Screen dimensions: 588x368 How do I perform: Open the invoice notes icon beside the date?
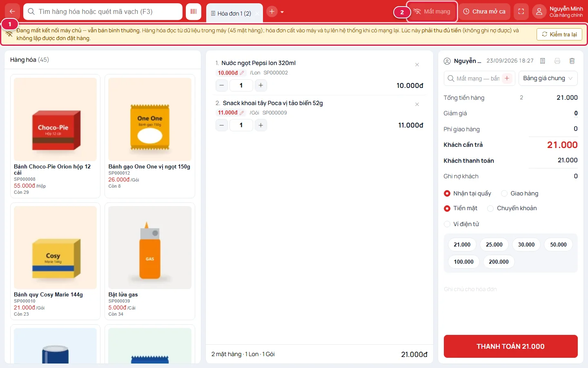tap(543, 61)
